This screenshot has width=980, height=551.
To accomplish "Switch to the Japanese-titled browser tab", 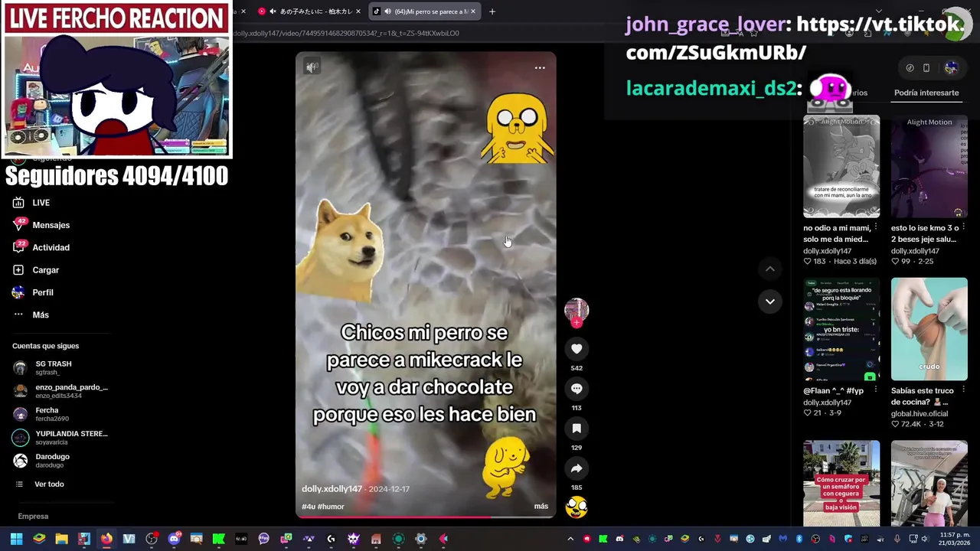I will (309, 11).
